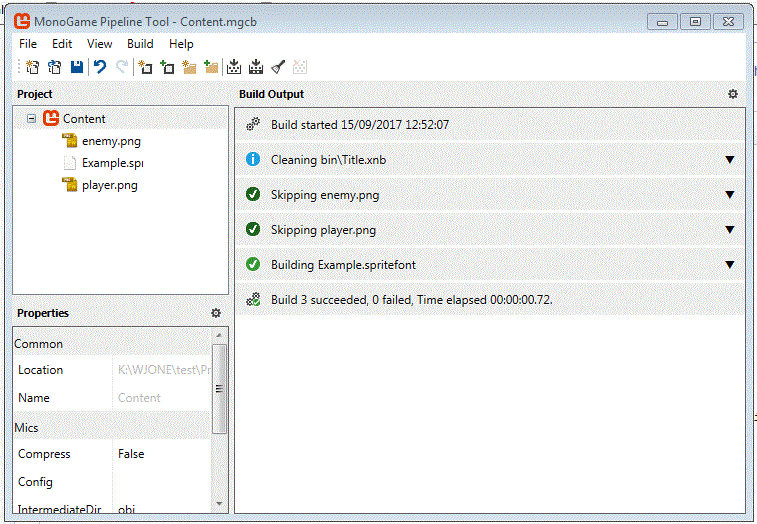This screenshot has width=757, height=524.
Task: Click Properties scrollbar up arrow
Action: (x=219, y=335)
